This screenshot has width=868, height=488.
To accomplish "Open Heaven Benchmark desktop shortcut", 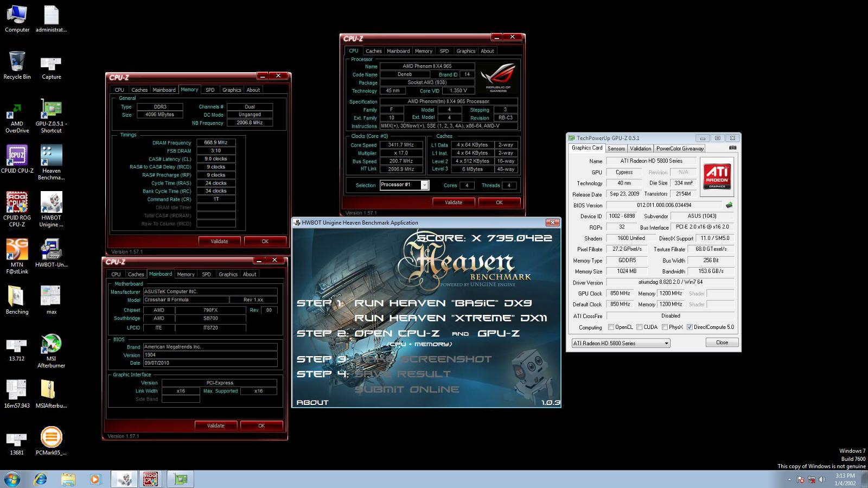I will (x=51, y=163).
